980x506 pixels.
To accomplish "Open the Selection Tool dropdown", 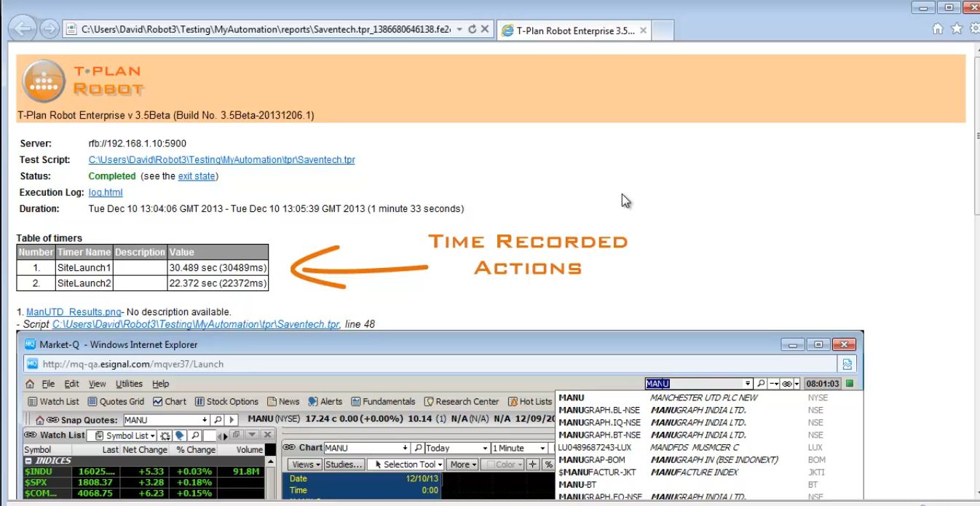I will coord(405,465).
